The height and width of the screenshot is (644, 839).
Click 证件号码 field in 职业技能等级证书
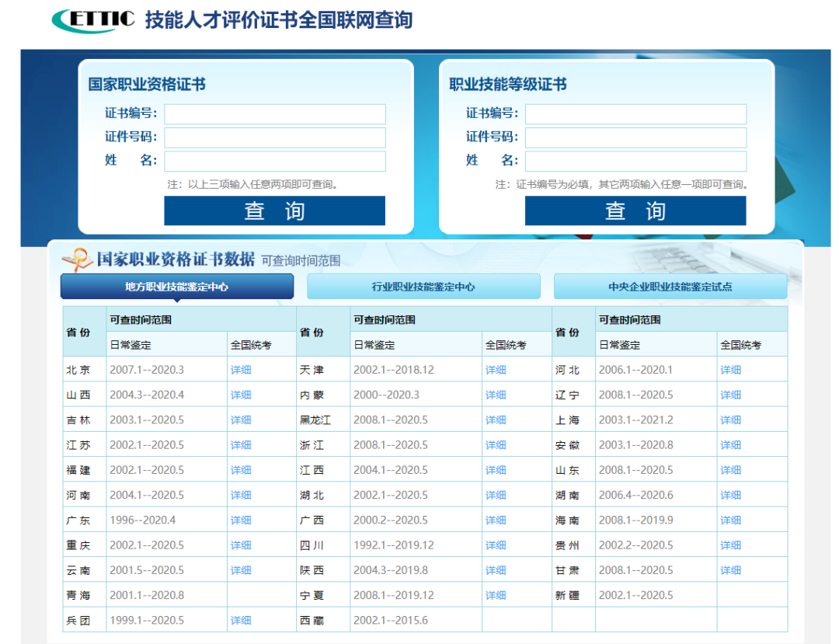coord(635,138)
